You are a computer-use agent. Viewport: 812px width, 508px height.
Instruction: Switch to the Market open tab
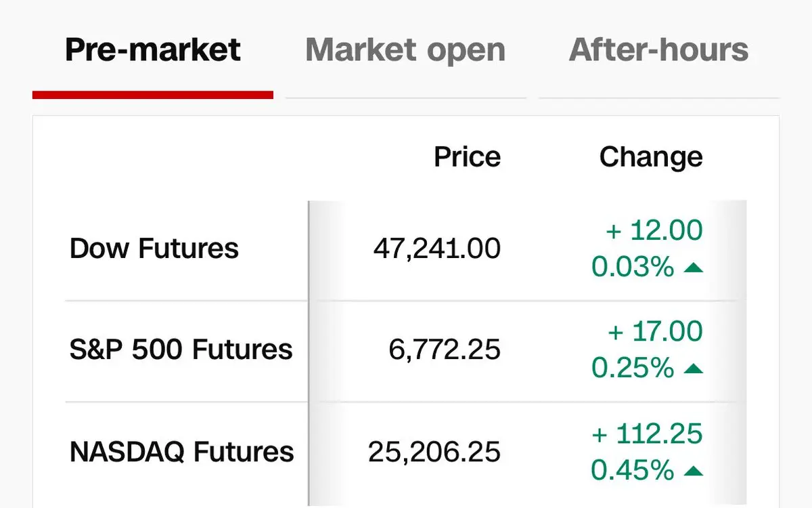coord(405,50)
